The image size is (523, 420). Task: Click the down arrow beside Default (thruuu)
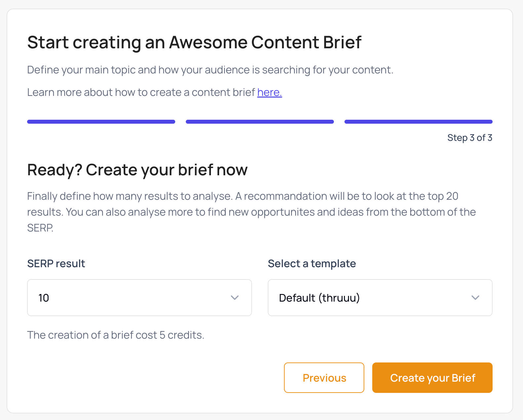coord(475,298)
